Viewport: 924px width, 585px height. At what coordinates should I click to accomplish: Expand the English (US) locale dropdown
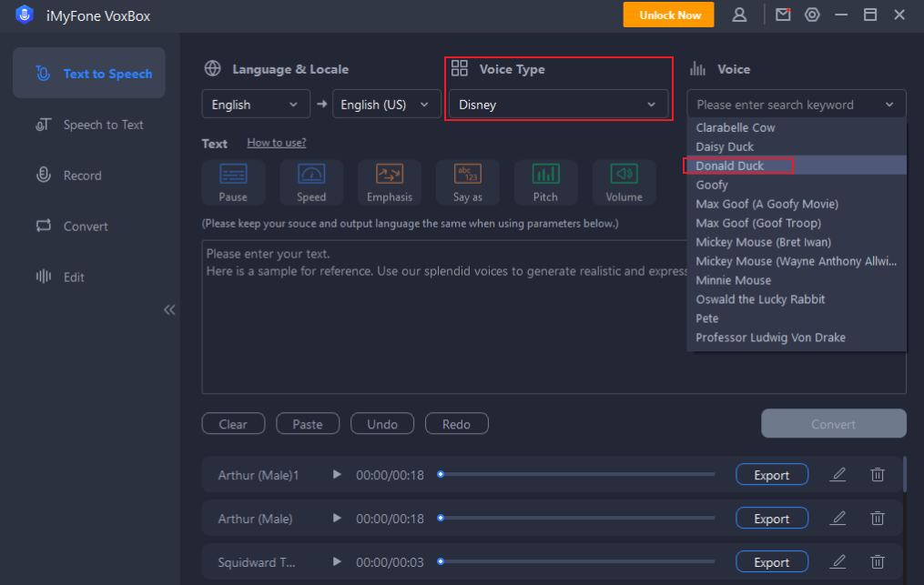(x=387, y=105)
